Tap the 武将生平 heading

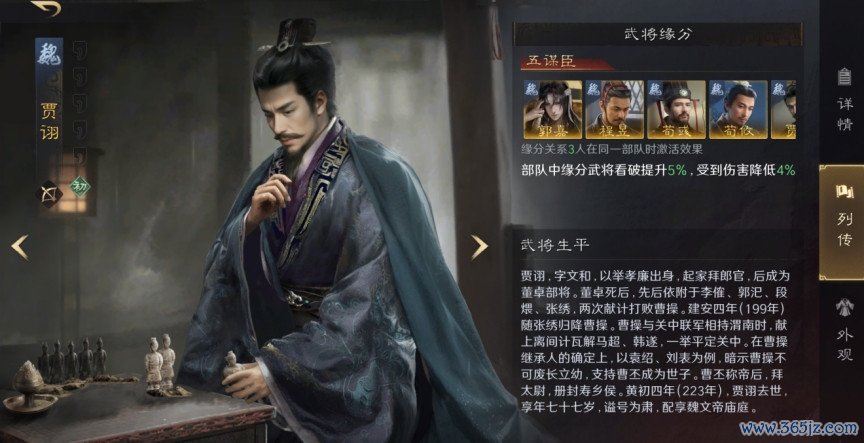tap(555, 245)
